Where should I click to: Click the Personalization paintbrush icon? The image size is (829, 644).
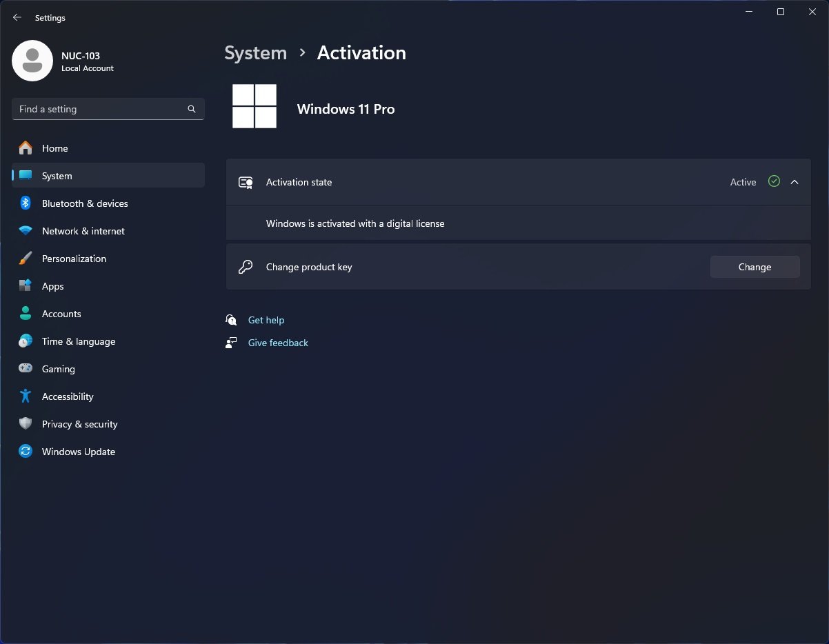click(x=26, y=259)
